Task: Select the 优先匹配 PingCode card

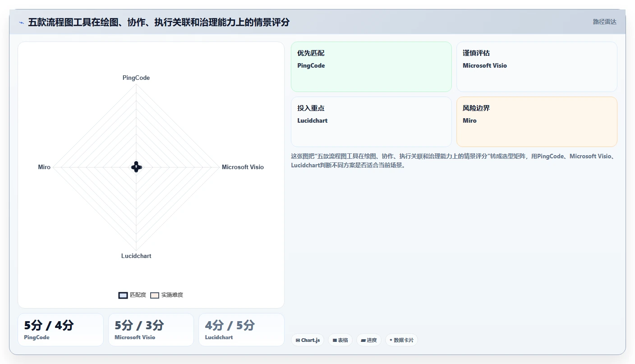Action: click(x=371, y=67)
